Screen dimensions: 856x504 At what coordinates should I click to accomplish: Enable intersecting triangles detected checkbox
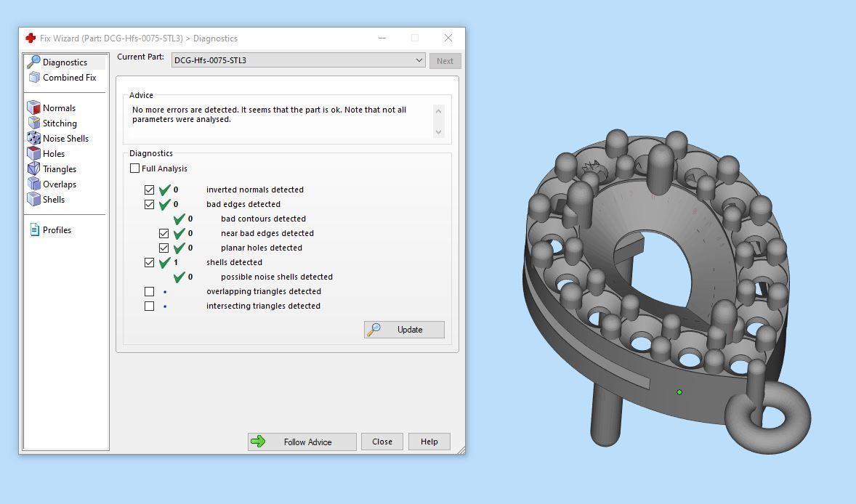click(149, 306)
